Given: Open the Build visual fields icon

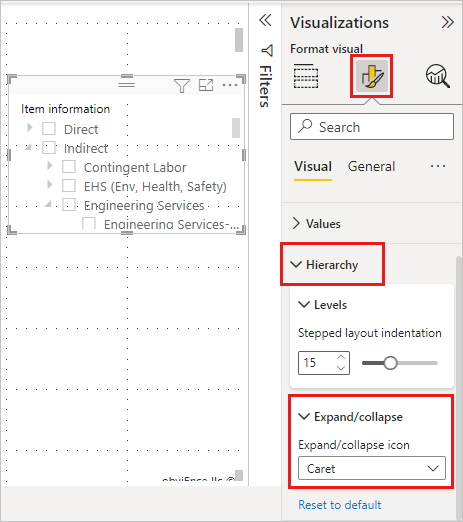Looking at the screenshot, I should tap(306, 76).
